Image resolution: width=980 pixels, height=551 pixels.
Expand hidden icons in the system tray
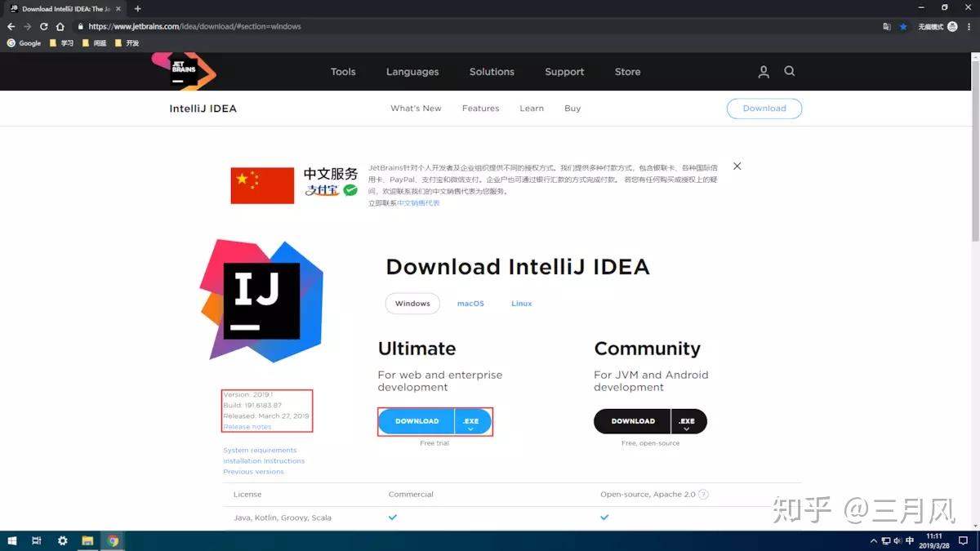point(873,540)
